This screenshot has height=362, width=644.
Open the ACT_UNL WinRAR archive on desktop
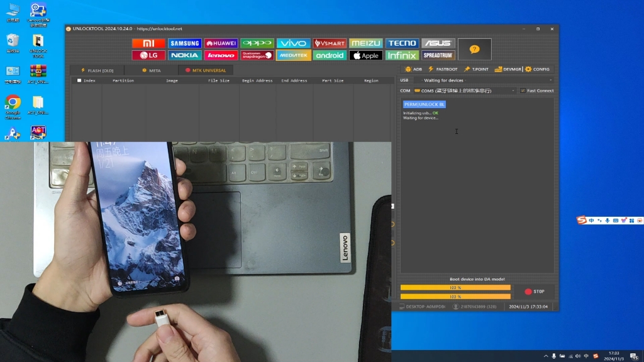(x=38, y=74)
